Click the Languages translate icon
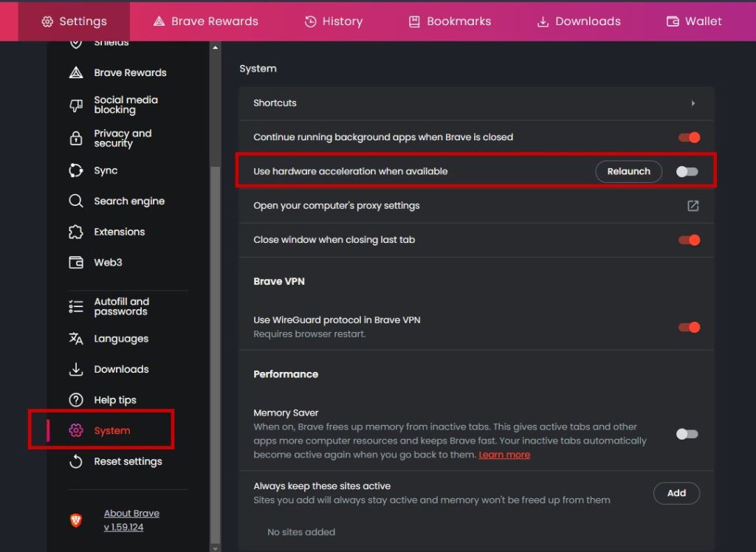The width and height of the screenshot is (756, 552). coord(76,339)
